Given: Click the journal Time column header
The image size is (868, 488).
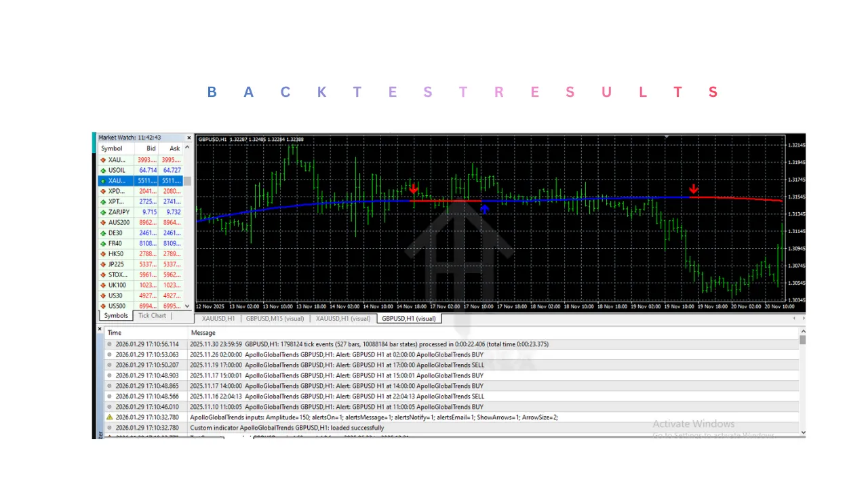Looking at the screenshot, I should [x=146, y=333].
